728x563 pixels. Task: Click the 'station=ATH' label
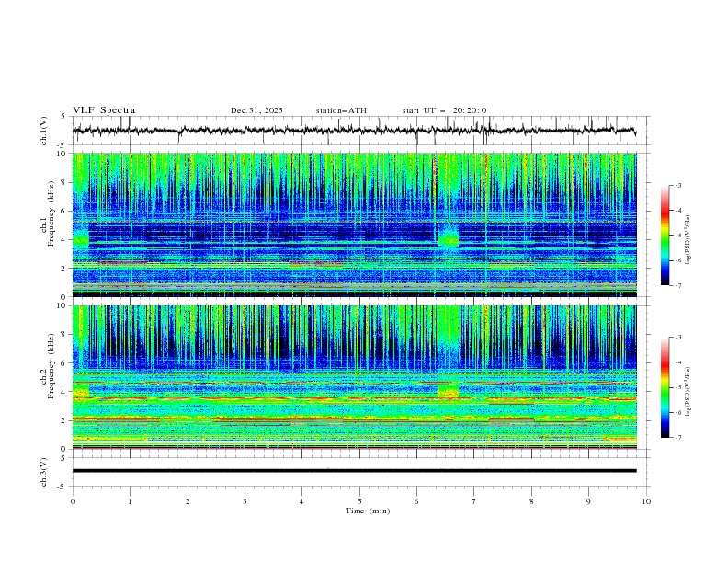pos(341,110)
